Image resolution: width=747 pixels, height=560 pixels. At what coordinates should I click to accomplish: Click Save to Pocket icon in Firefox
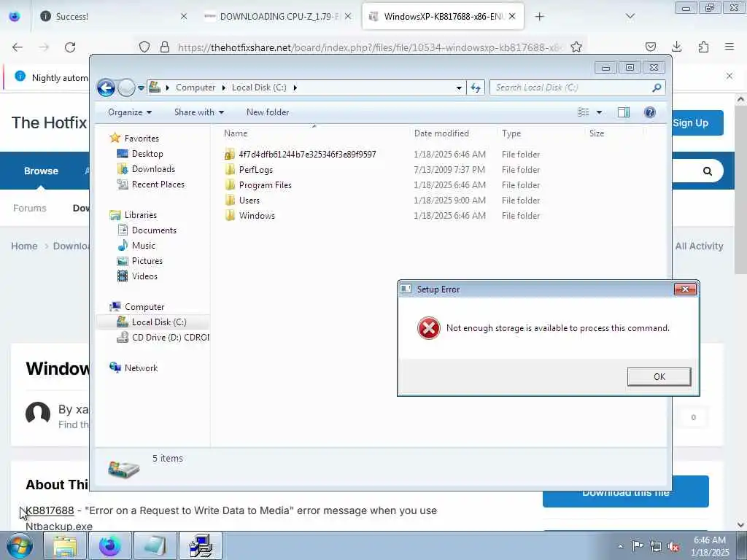click(650, 47)
